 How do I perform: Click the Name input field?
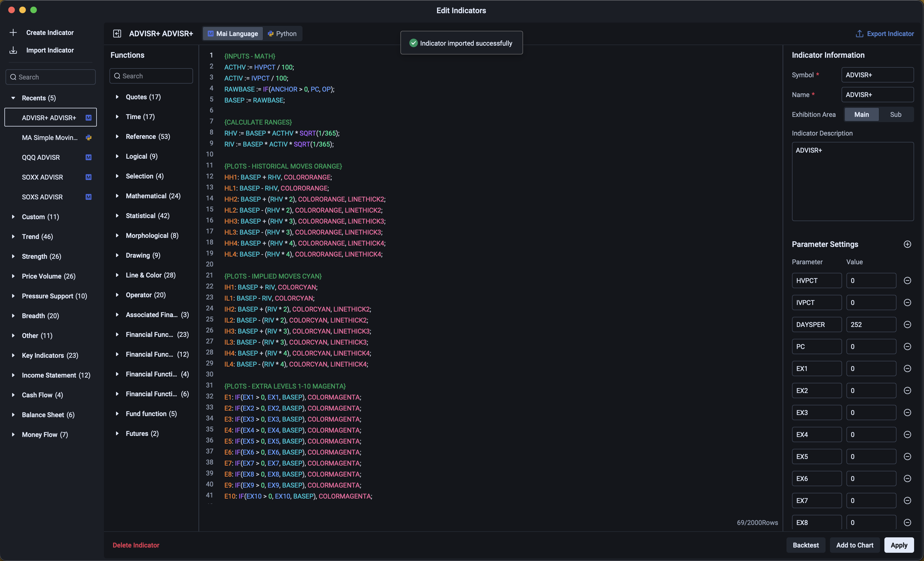click(x=878, y=95)
